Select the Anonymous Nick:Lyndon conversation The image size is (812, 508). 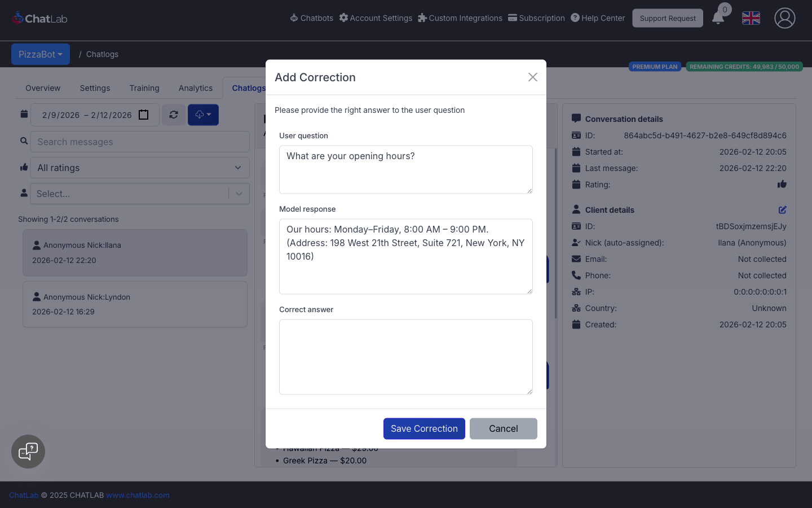coord(135,304)
